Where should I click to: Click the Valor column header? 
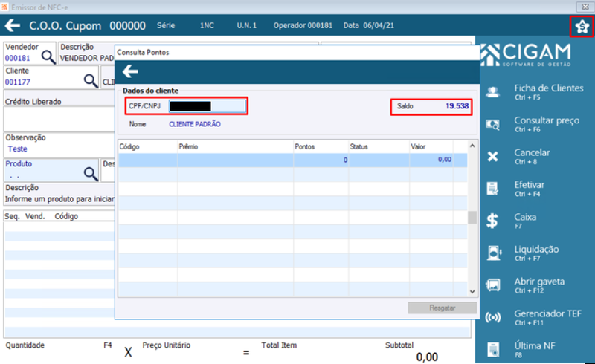[431, 147]
